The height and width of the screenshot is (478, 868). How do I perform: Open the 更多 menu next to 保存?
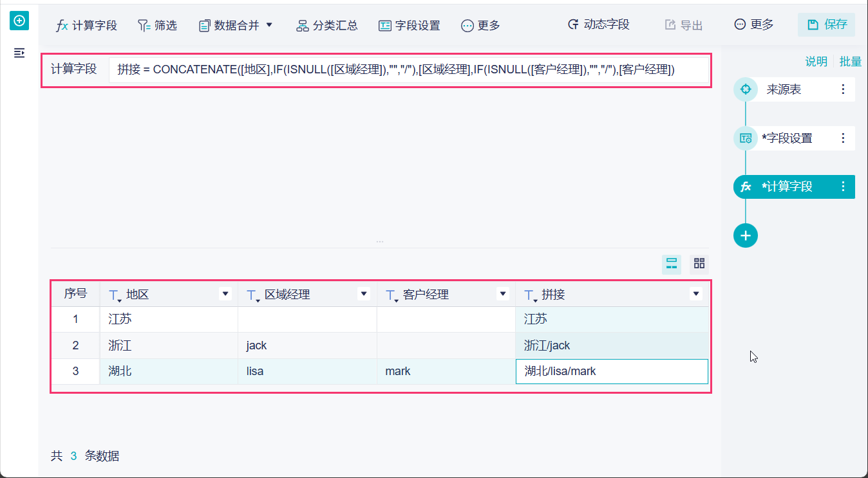tap(754, 25)
